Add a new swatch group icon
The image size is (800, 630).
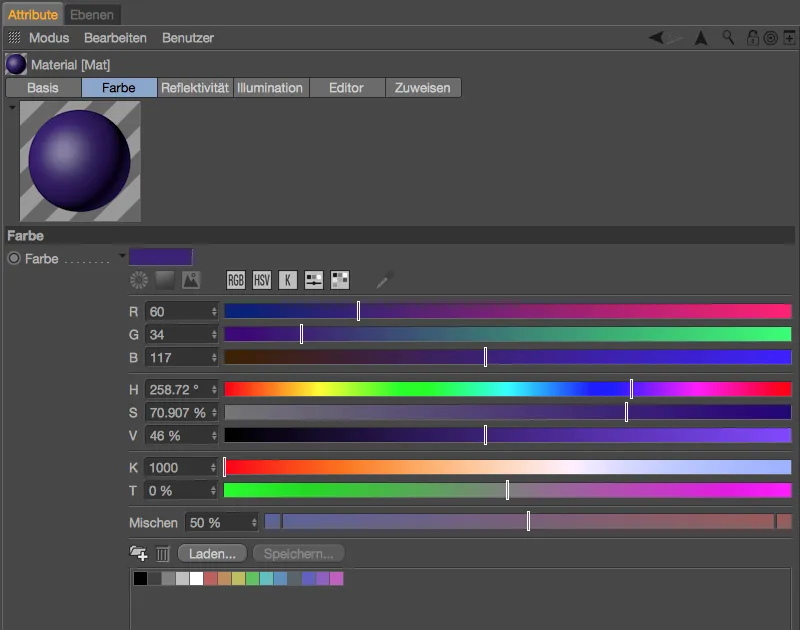pyautogui.click(x=138, y=553)
